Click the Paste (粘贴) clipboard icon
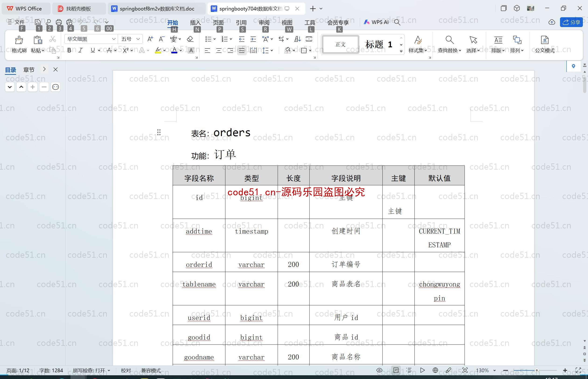This screenshot has width=588, height=379. click(38, 40)
